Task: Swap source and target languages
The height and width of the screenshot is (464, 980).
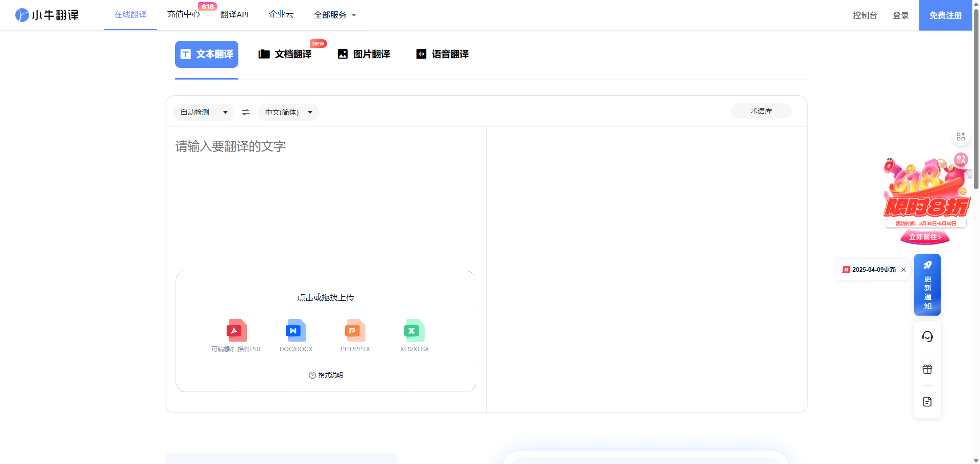Action: coord(246,112)
